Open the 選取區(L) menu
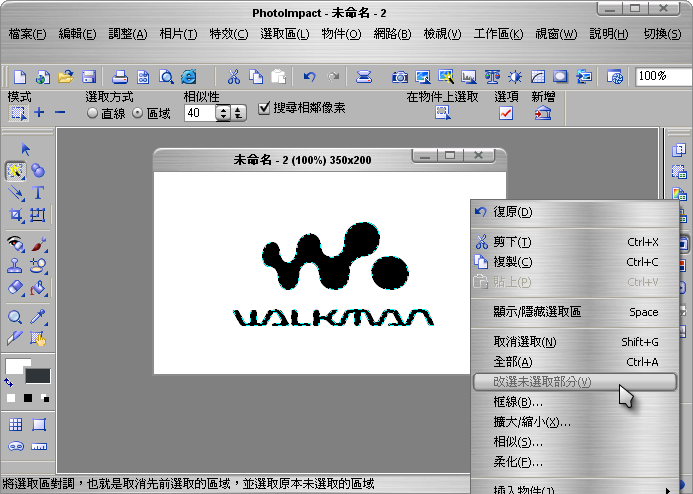The width and height of the screenshot is (693, 494). point(285,34)
